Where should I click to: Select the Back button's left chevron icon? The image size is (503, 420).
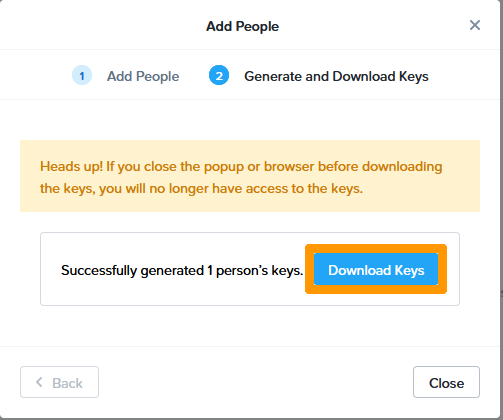[x=39, y=382]
